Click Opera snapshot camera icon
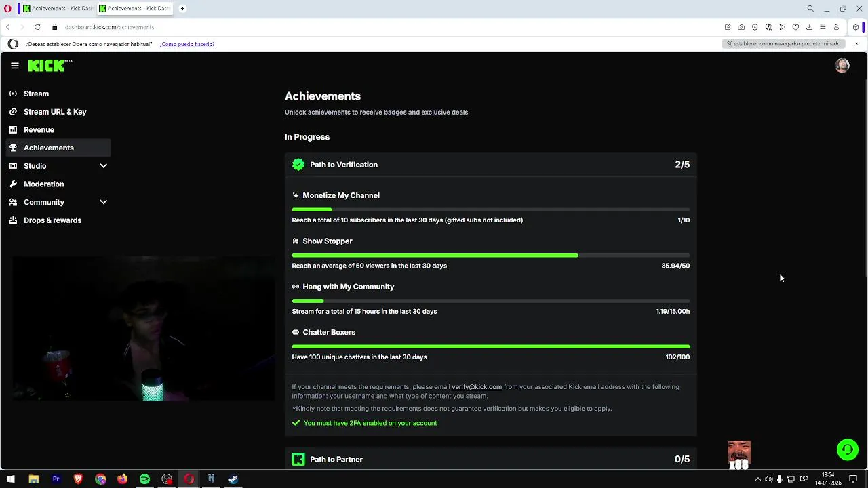The image size is (868, 488). pos(741,27)
